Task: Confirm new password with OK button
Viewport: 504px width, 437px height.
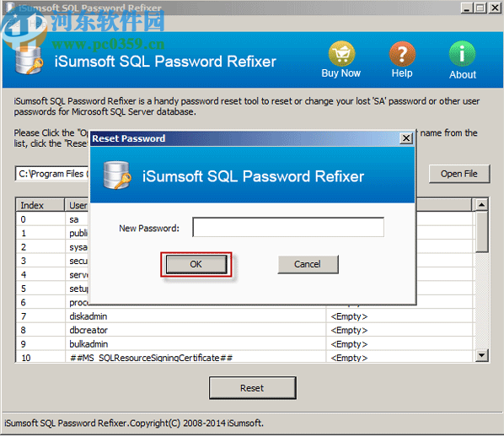Action: [196, 264]
